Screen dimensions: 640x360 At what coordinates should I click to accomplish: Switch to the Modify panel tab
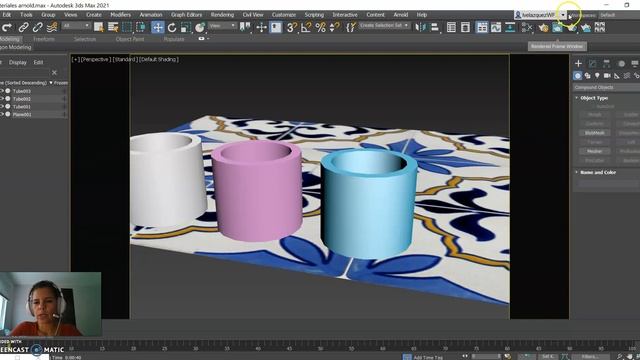pyautogui.click(x=592, y=63)
